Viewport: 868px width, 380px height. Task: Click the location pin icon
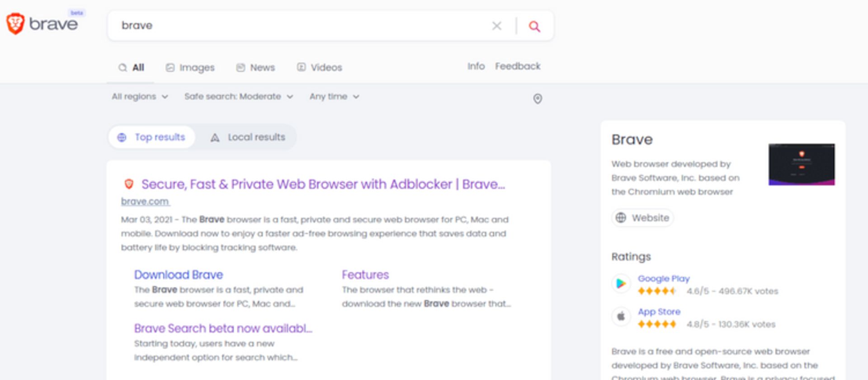pos(537,99)
